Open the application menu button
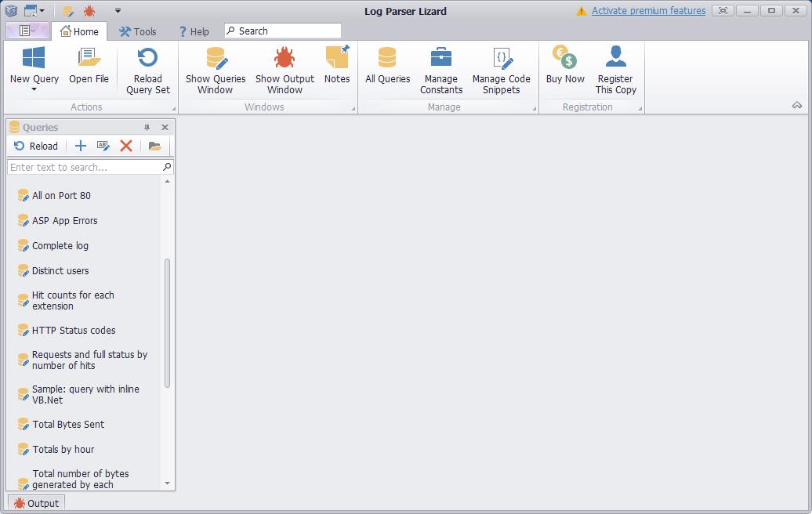The image size is (812, 514). coord(27,31)
